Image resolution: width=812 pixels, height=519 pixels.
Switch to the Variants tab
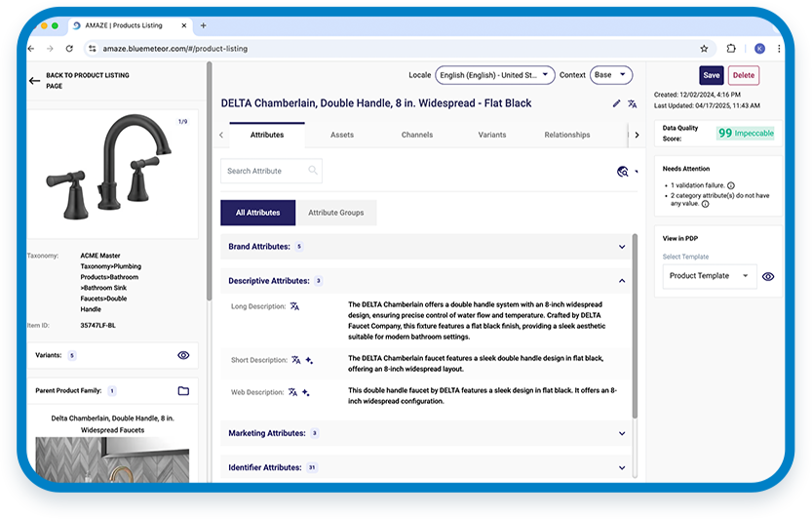pos(492,135)
